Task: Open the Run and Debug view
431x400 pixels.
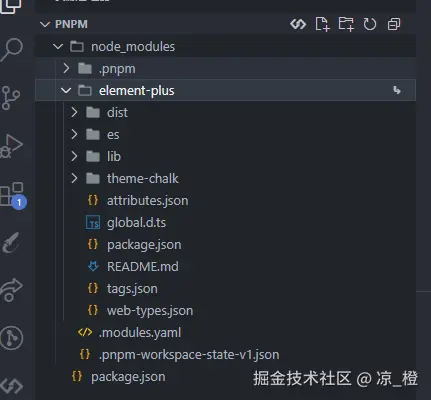Action: point(11,146)
